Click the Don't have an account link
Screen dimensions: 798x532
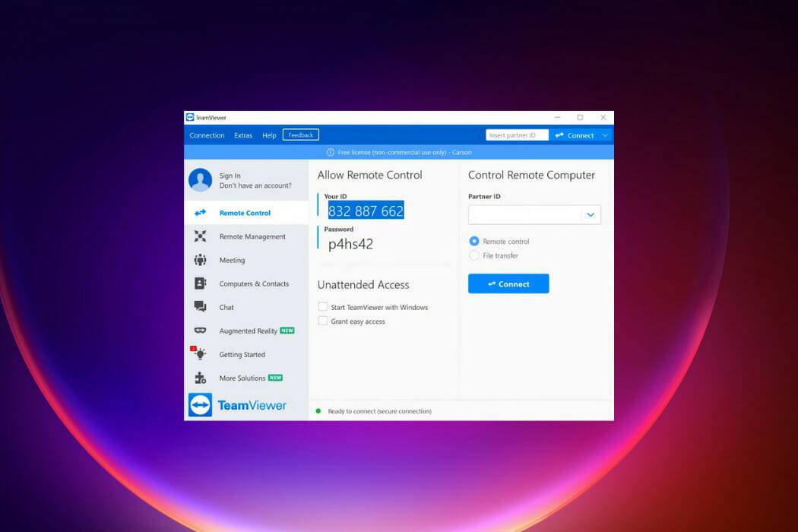pyautogui.click(x=255, y=185)
